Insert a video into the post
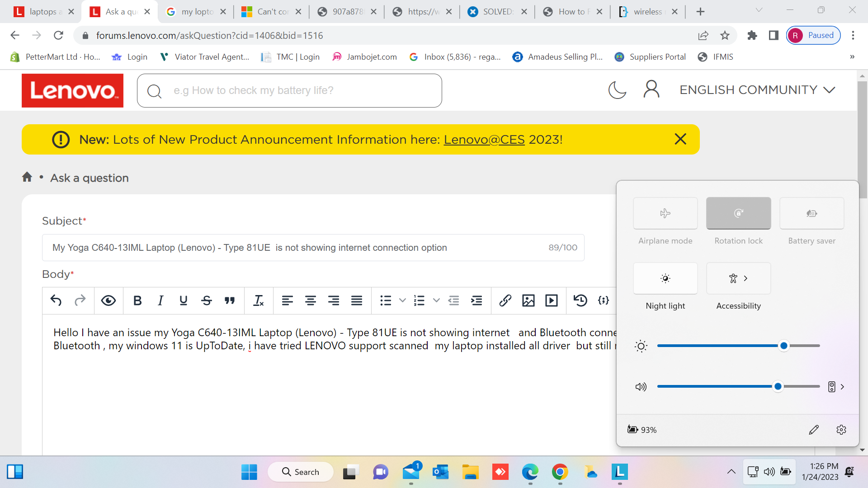The height and width of the screenshot is (488, 868). pyautogui.click(x=552, y=300)
